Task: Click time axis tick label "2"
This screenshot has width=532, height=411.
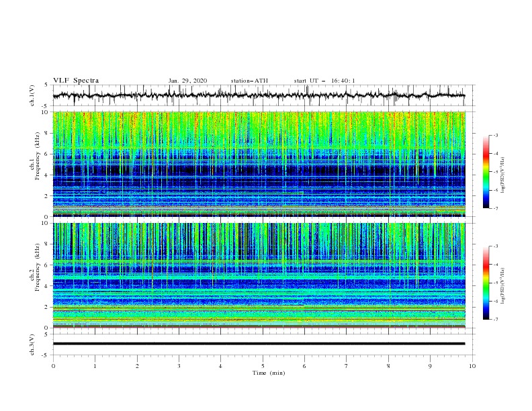Action: [x=137, y=366]
